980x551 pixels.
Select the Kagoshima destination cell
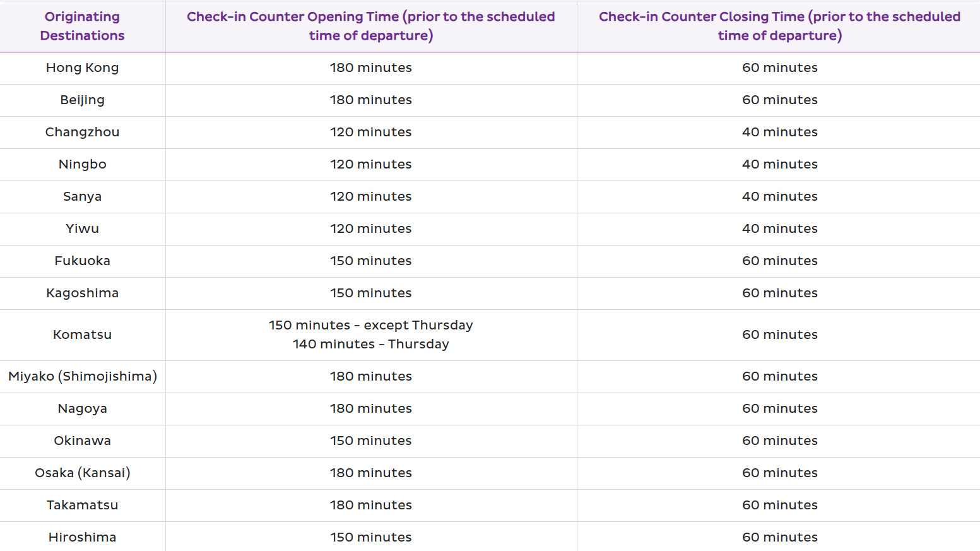click(82, 293)
